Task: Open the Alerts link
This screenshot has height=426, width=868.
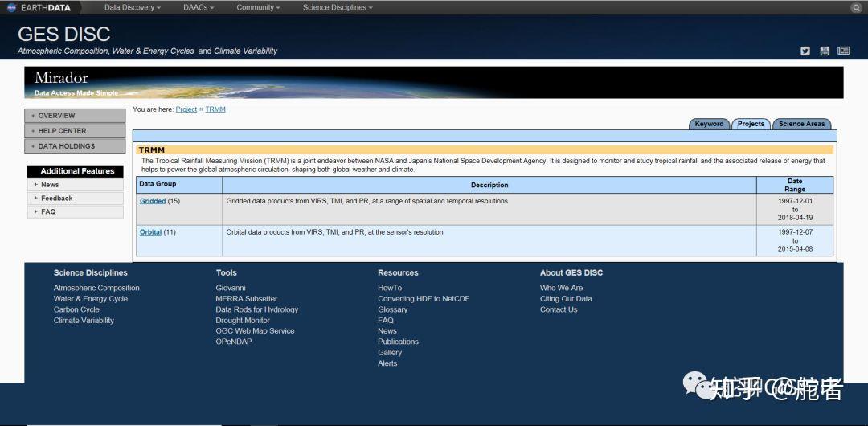Action: 387,363
